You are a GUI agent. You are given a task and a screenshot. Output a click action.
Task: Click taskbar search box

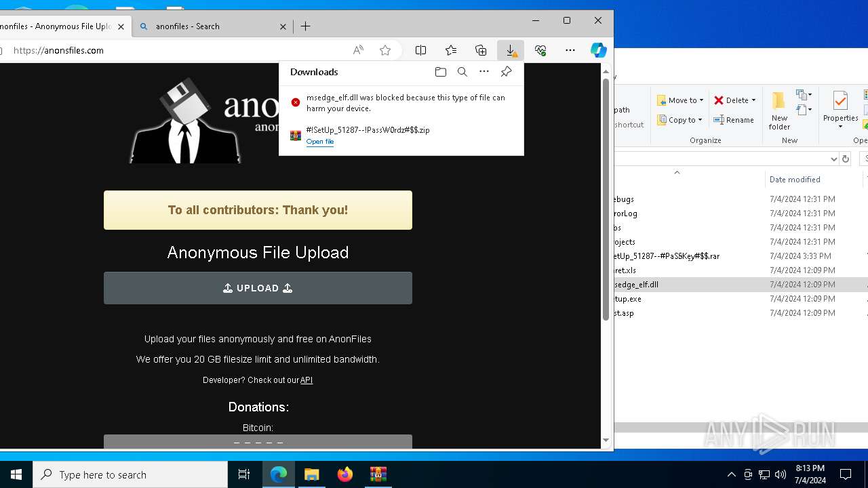(130, 474)
